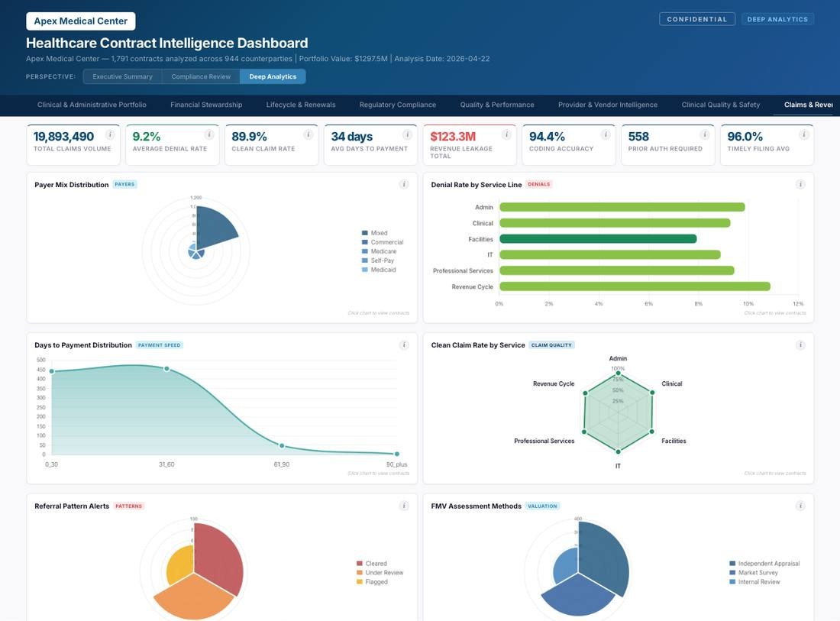Screen dimensions: 840x621
Task: Show info for Referral Pattern Alerts chart
Action: (x=404, y=506)
